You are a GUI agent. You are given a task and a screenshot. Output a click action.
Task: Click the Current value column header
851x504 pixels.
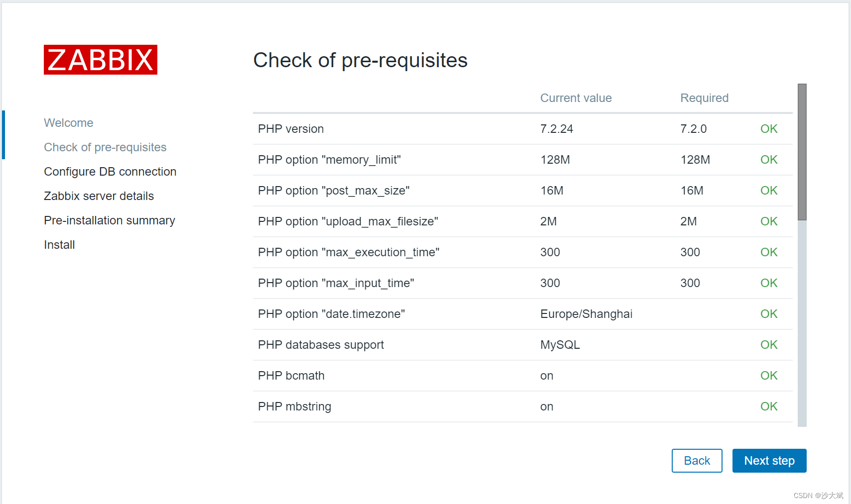point(576,98)
